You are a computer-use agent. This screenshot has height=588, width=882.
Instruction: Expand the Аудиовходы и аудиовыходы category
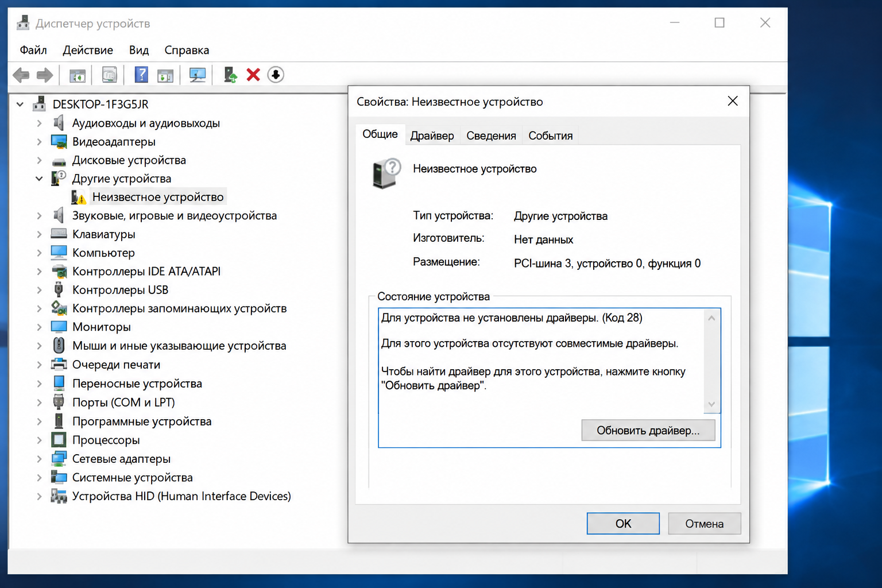coord(39,123)
